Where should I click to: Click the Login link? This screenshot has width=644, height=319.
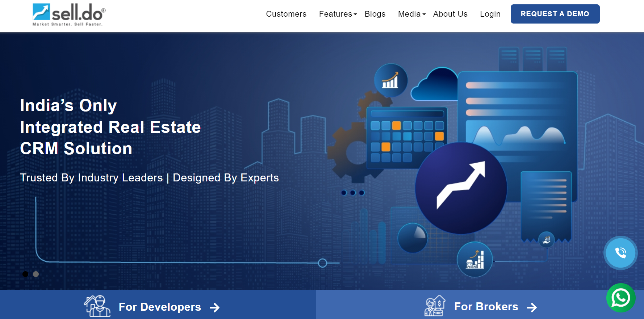pos(490,14)
